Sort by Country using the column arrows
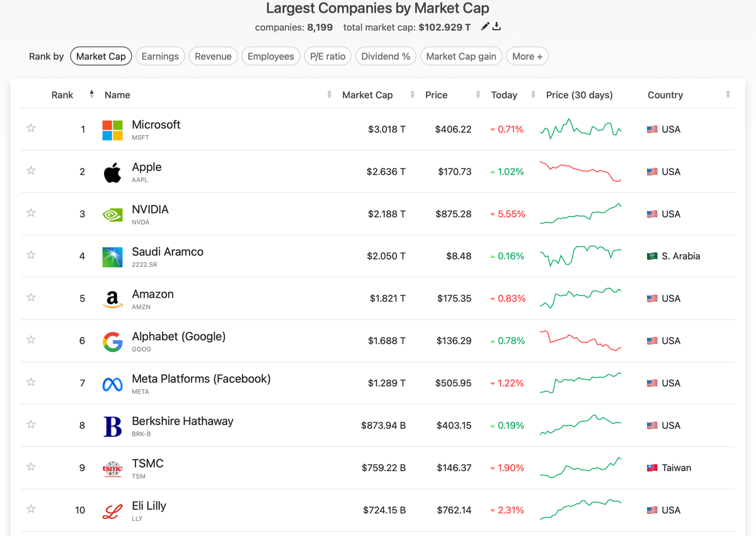 click(728, 95)
